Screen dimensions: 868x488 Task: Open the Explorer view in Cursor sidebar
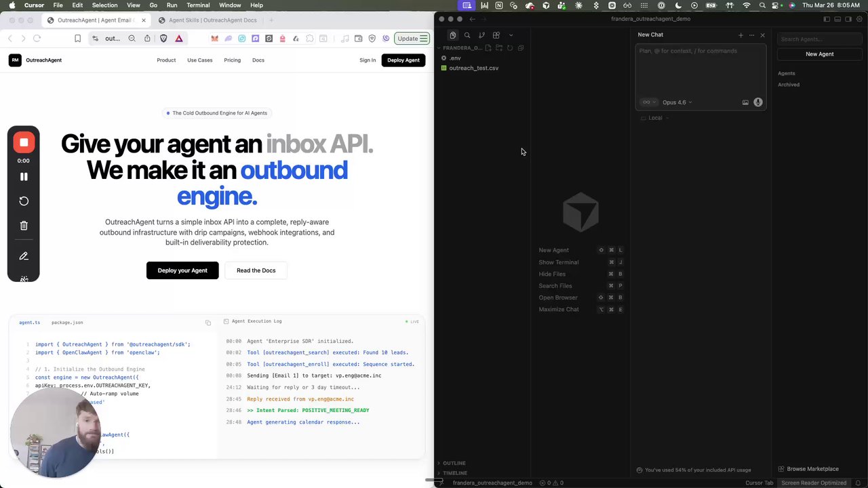pyautogui.click(x=453, y=35)
